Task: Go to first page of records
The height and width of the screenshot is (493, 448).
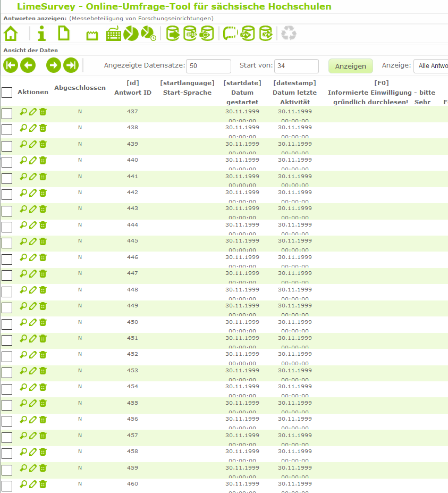Action: tap(11, 65)
